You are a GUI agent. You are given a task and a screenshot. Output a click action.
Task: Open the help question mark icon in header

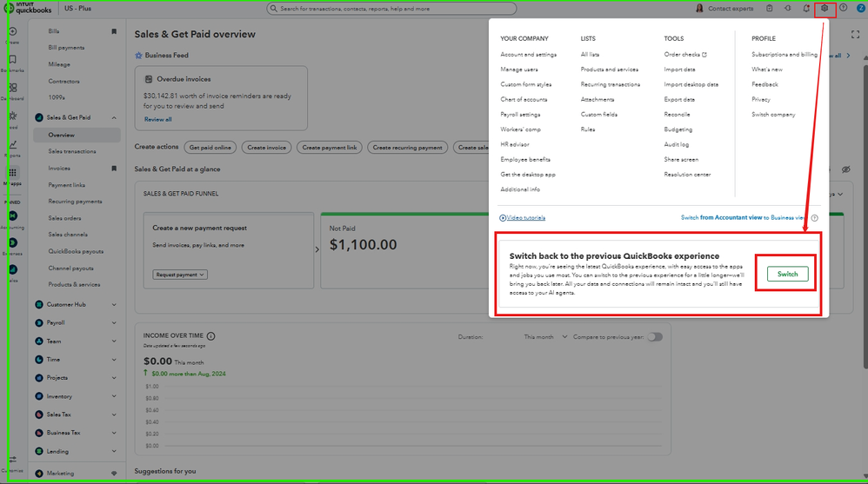pyautogui.click(x=843, y=9)
